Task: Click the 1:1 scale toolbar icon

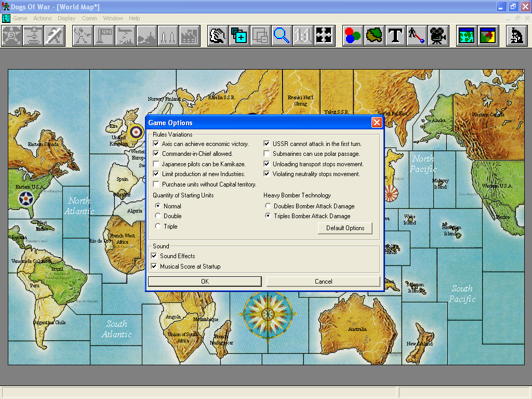Action: point(303,36)
